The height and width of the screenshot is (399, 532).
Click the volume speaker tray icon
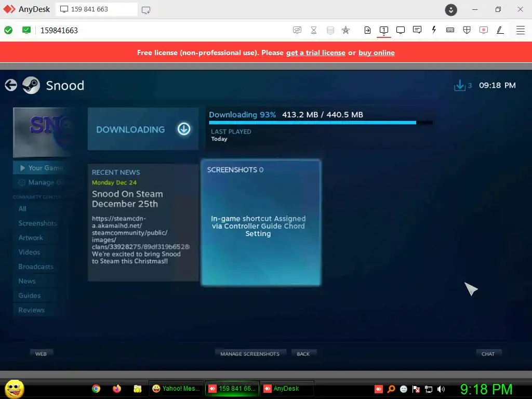(441, 389)
